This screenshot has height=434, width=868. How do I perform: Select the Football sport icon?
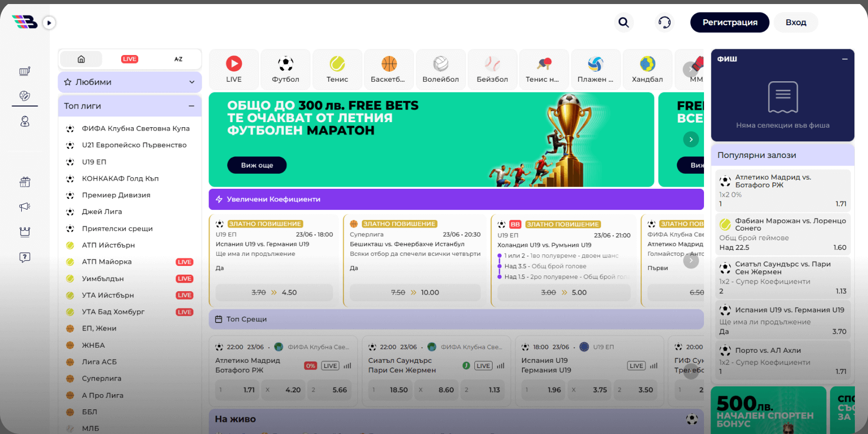pyautogui.click(x=285, y=69)
